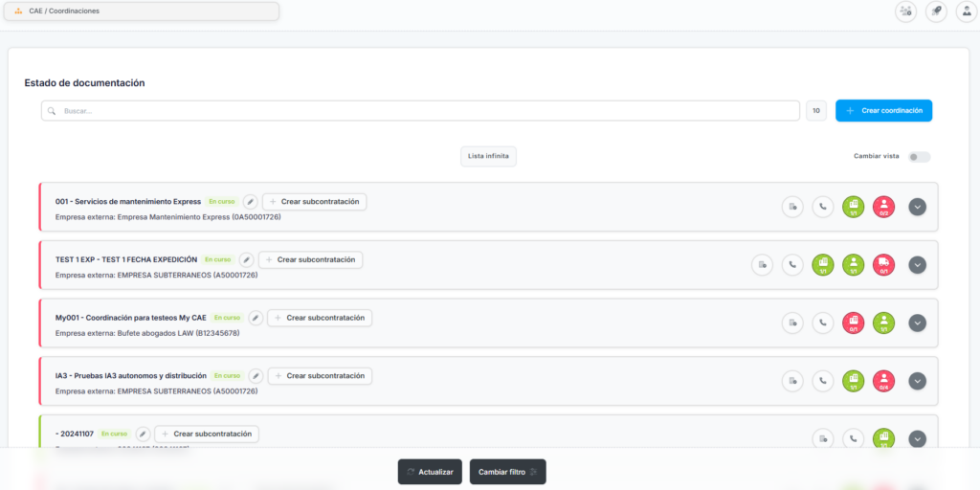Open document icon in IA3 Pruebas row
The image size is (980, 490).
tap(792, 381)
